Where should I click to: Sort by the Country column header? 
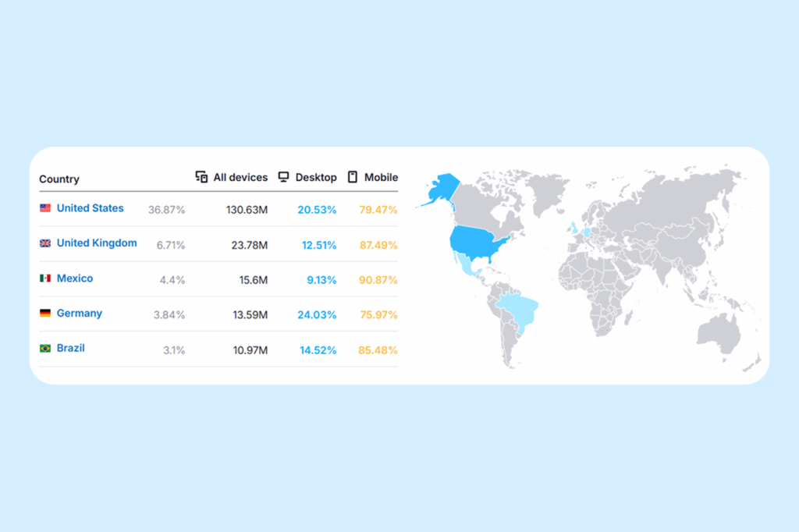[x=59, y=179]
